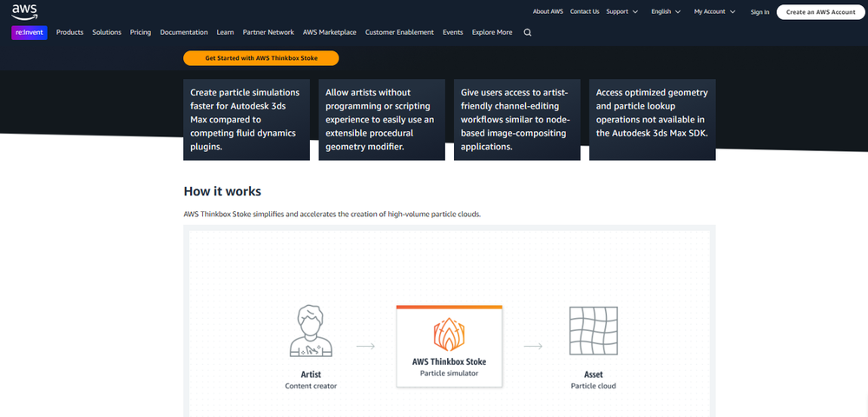Click the Artist person icon
868x417 pixels.
click(311, 330)
